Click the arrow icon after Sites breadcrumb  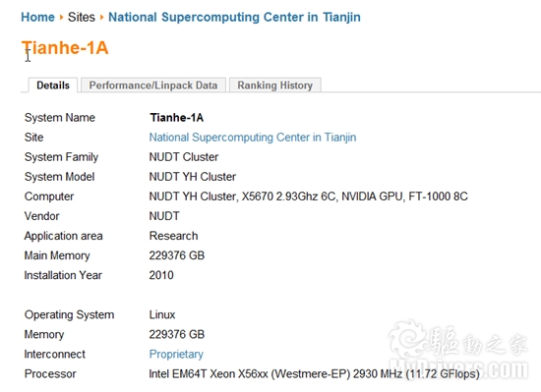(x=101, y=17)
